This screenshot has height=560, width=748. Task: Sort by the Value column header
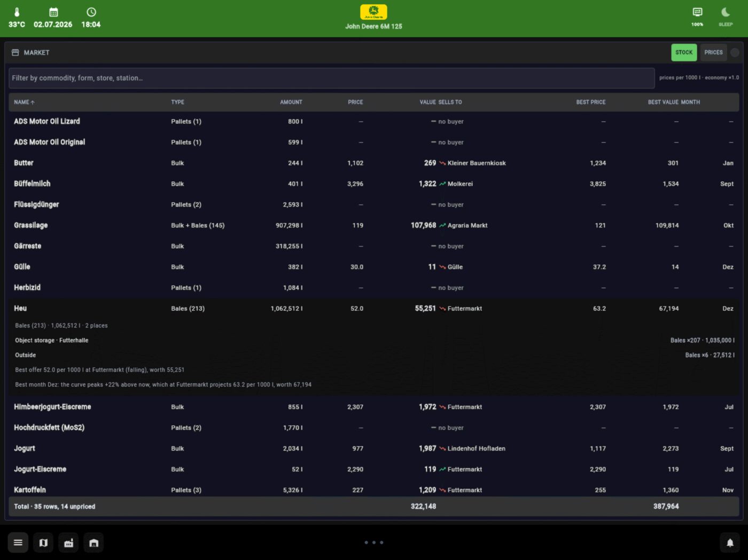[x=427, y=102]
